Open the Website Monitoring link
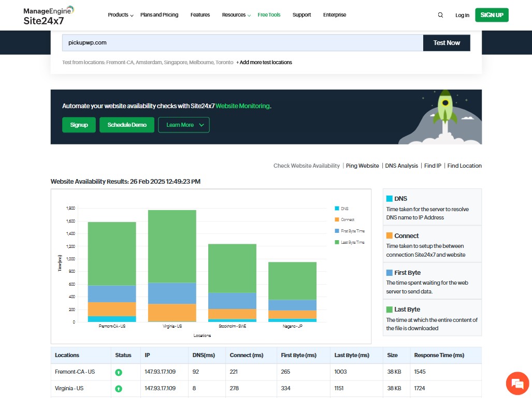The height and width of the screenshot is (398, 532). click(242, 106)
